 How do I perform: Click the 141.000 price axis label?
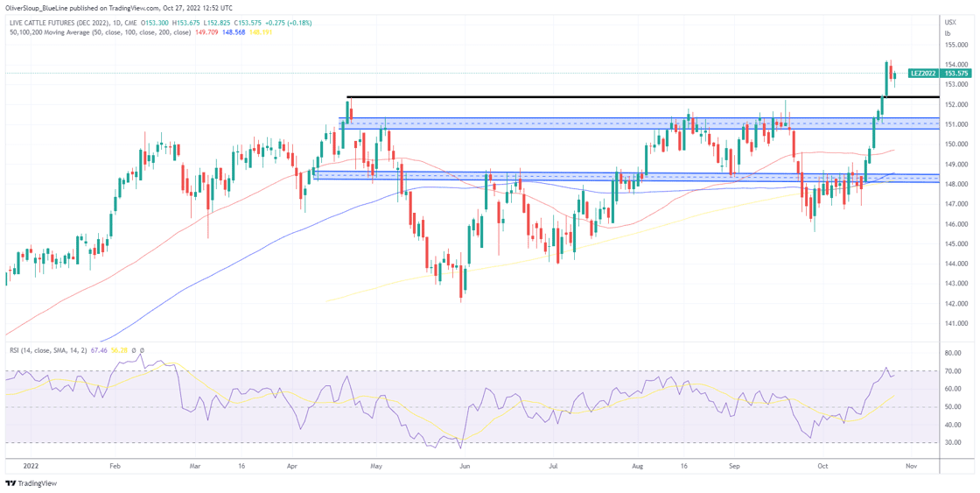[x=956, y=324]
